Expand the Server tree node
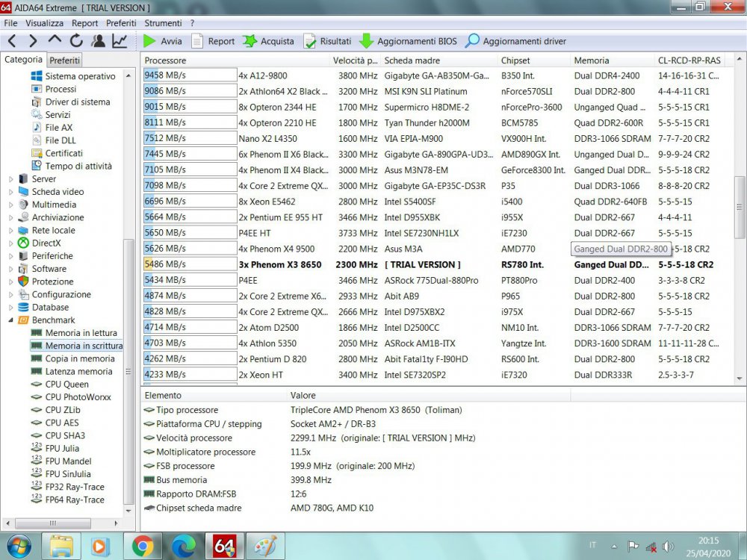Viewport: 747px width, 560px height. 10,179
